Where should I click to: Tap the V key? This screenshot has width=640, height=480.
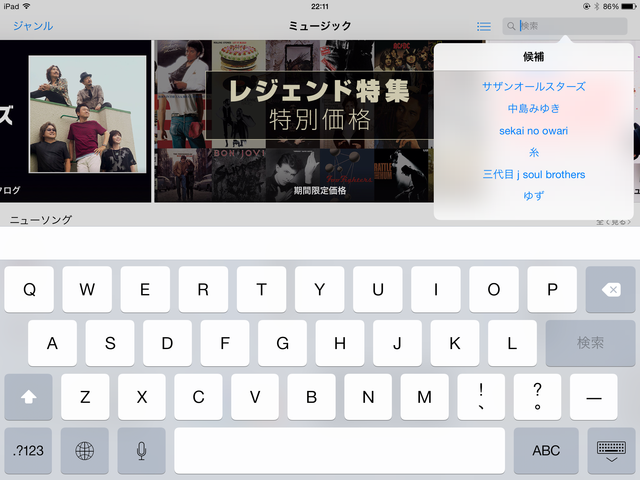tap(255, 397)
